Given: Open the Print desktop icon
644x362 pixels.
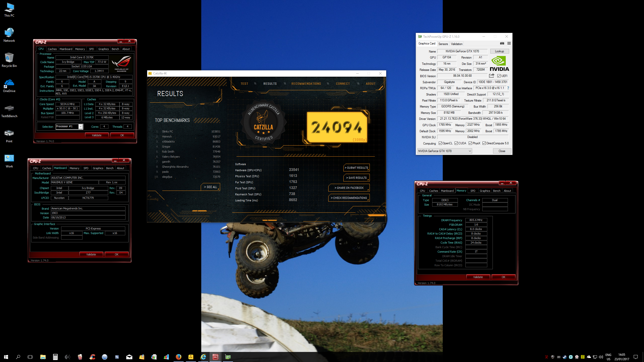Looking at the screenshot, I should 9,136.
